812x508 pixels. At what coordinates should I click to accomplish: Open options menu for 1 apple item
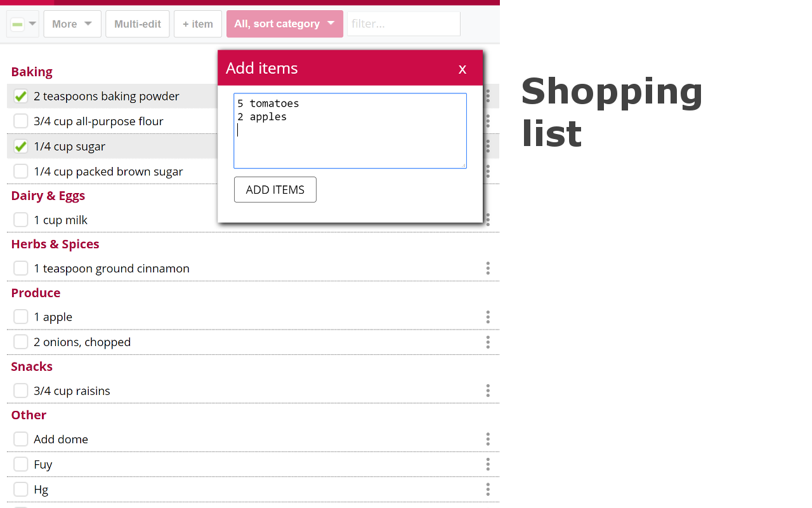tap(488, 317)
